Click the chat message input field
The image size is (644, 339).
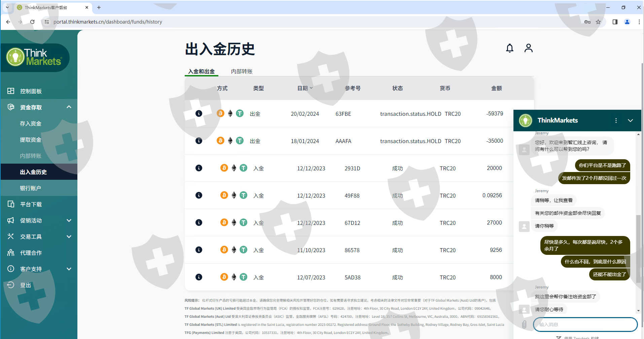pyautogui.click(x=585, y=325)
